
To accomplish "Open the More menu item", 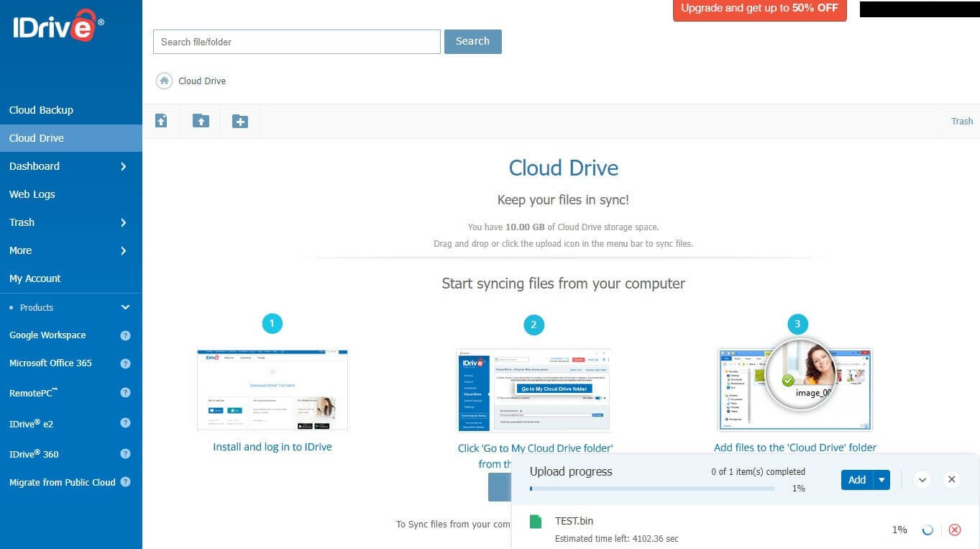I will click(x=20, y=250).
